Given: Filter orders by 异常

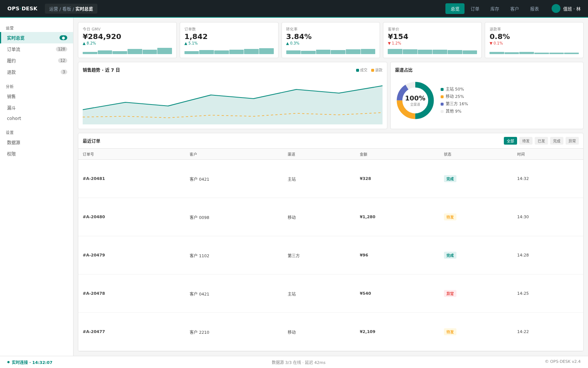Looking at the screenshot, I should 572,141.
